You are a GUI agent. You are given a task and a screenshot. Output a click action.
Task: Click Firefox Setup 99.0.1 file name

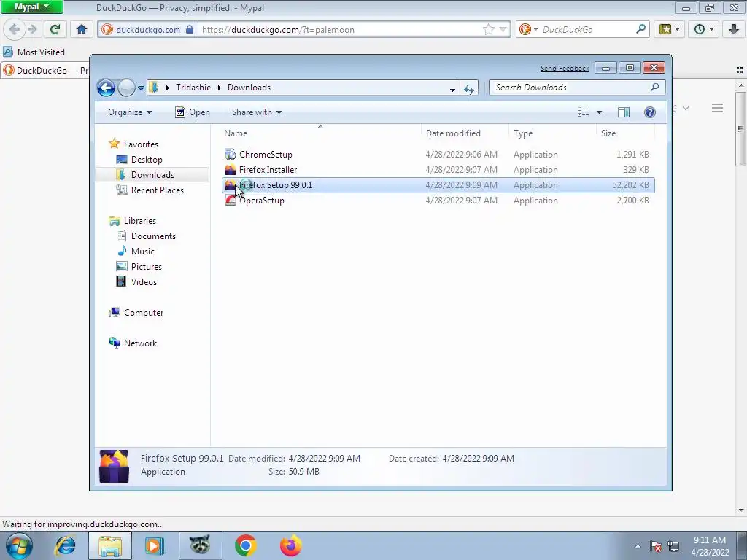tap(276, 185)
